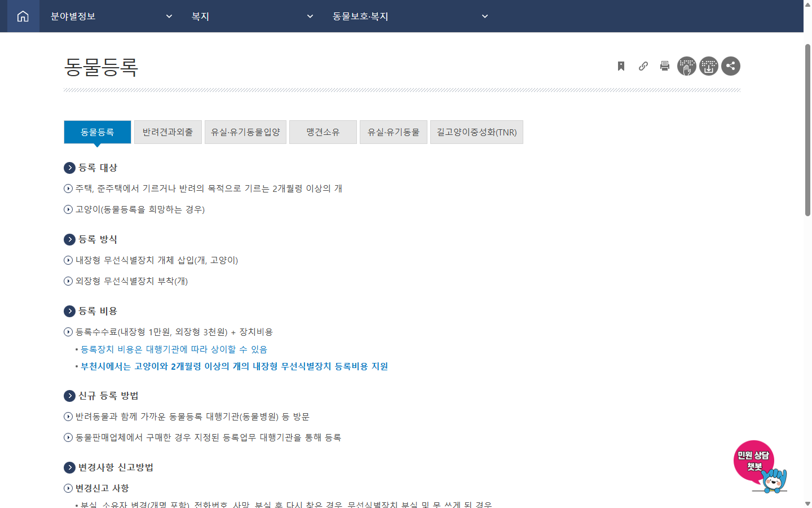
Task: Click the 등록 방식 heading
Action: 98,239
